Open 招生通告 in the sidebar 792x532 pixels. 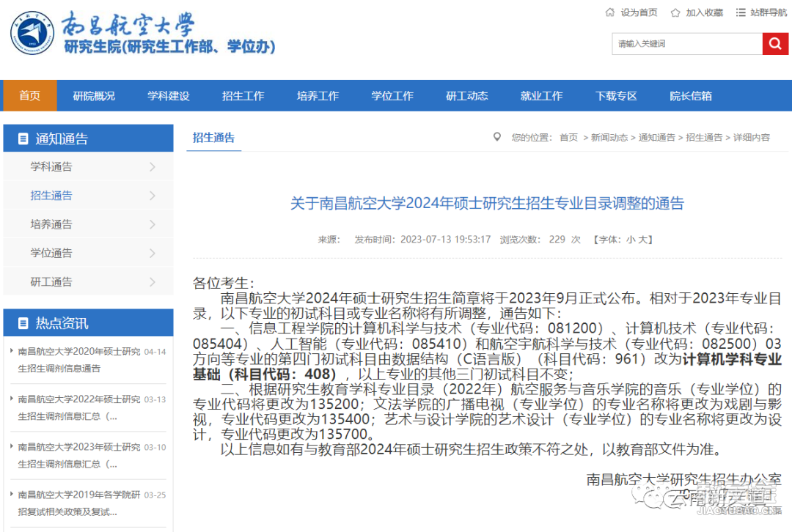click(x=51, y=196)
